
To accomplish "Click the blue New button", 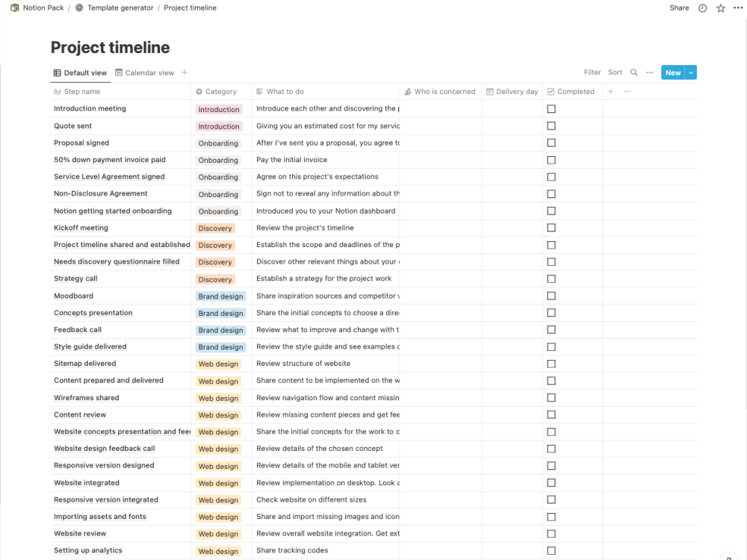I will 673,72.
